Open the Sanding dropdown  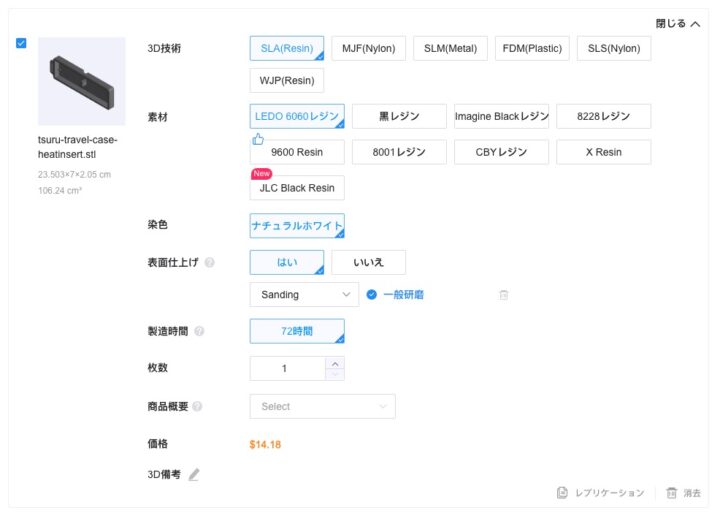pyautogui.click(x=303, y=295)
